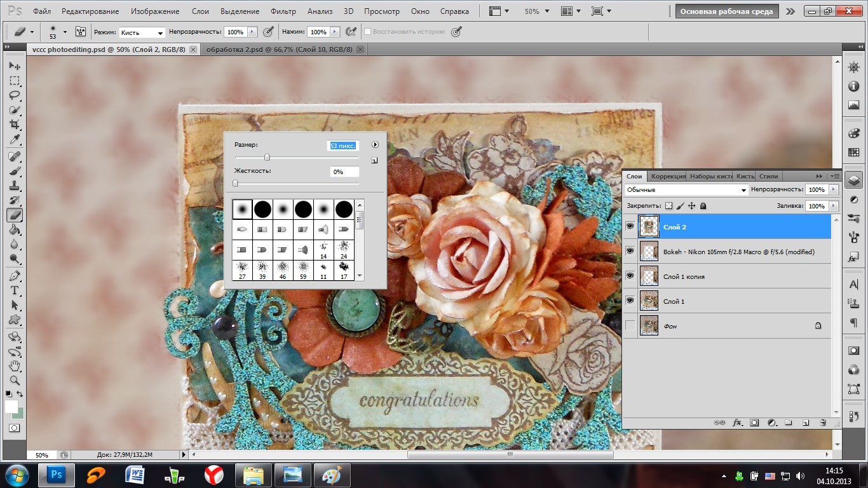Add a layer mask to Слой 2
This screenshot has width=868, height=488.
(754, 422)
